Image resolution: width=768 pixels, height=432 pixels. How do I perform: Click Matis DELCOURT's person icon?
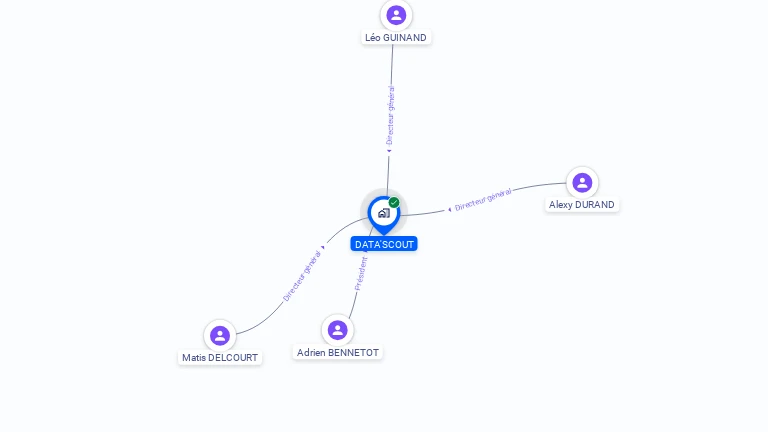[x=220, y=336]
